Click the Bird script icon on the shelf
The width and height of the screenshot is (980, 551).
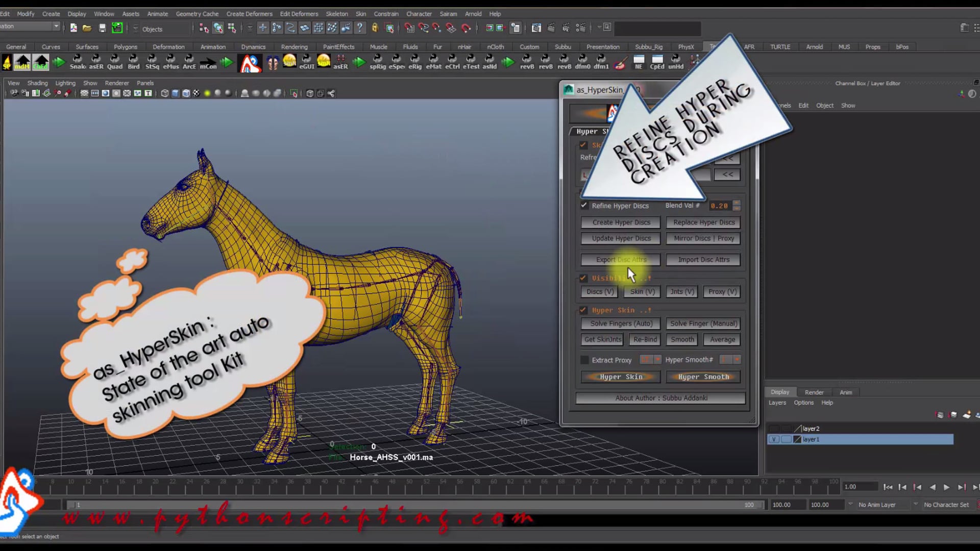tap(134, 61)
